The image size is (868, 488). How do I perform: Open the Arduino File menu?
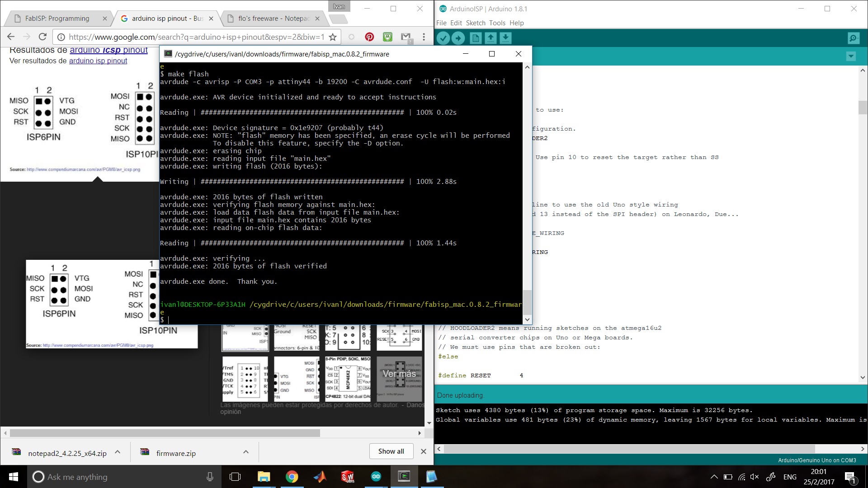(441, 23)
